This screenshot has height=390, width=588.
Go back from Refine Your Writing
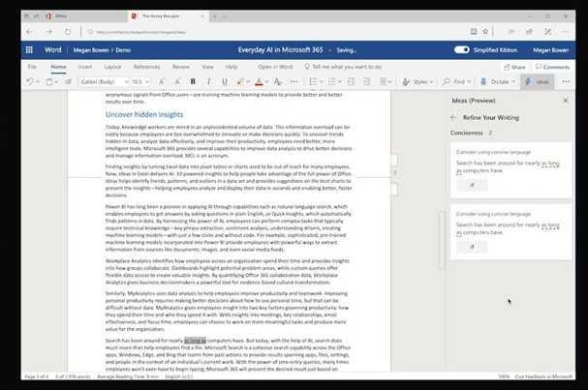tap(453, 117)
